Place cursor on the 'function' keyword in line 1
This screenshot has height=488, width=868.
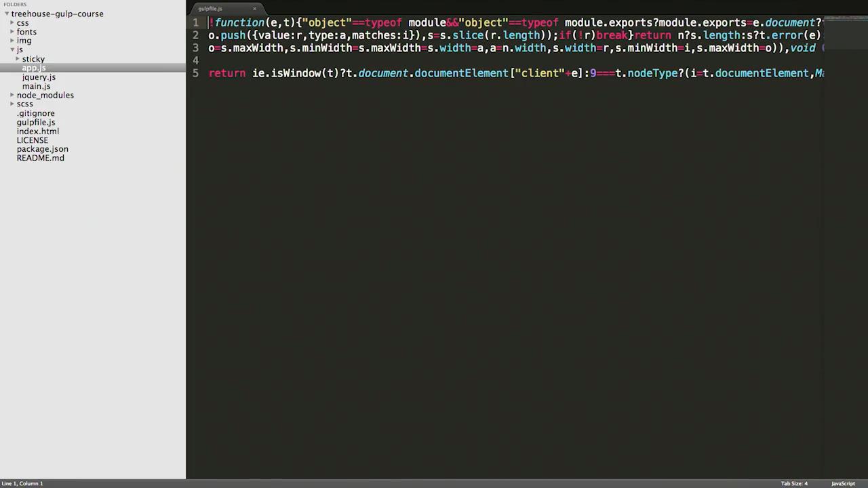pos(239,22)
